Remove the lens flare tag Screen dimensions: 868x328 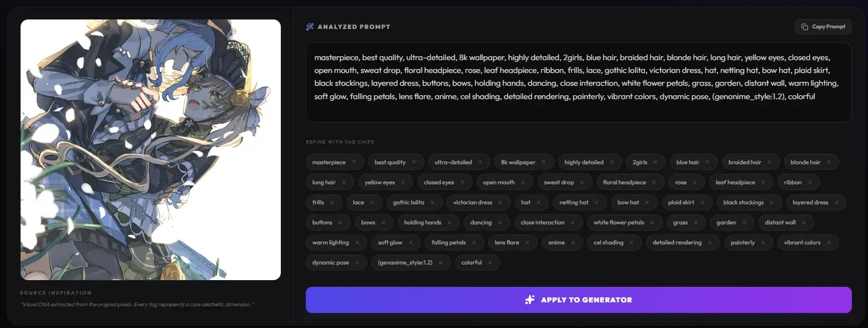click(x=528, y=242)
